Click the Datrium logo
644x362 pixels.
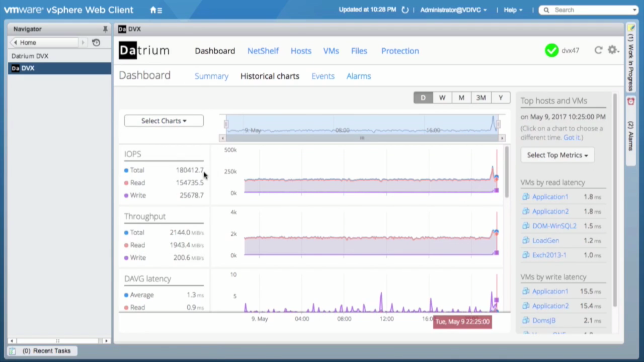pos(144,50)
